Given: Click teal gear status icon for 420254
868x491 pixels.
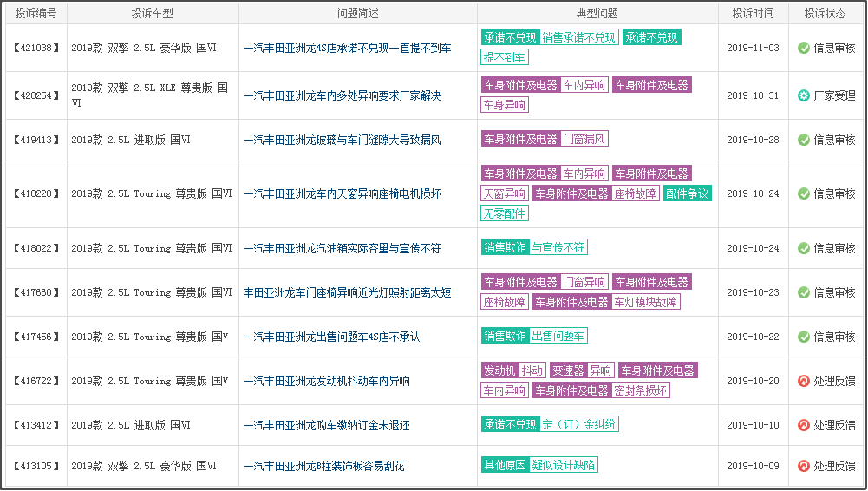Looking at the screenshot, I should tap(804, 95).
